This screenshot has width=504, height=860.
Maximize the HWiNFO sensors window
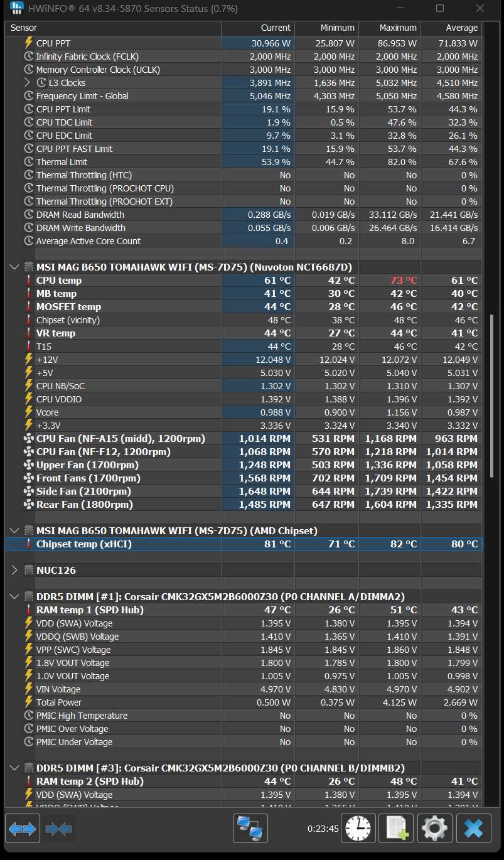pos(440,8)
